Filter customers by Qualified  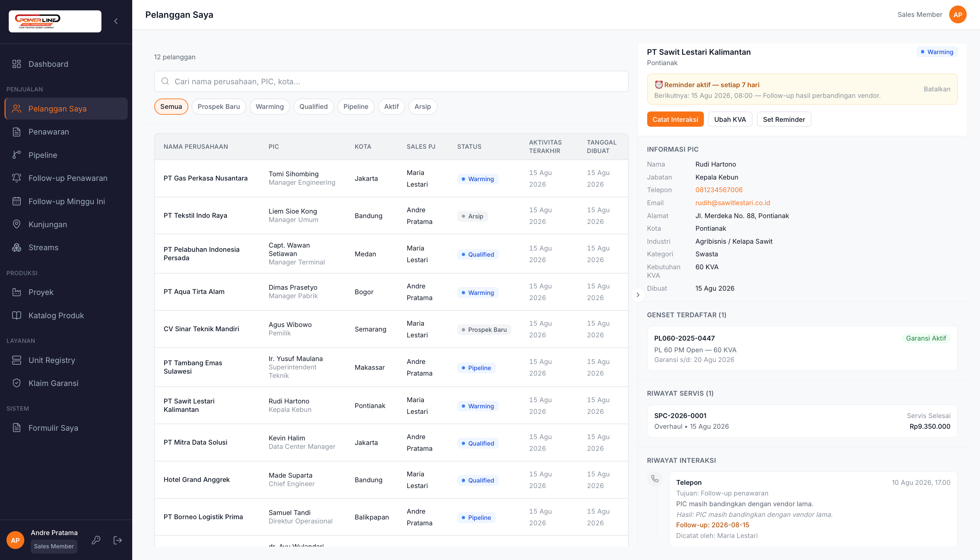[x=313, y=107]
